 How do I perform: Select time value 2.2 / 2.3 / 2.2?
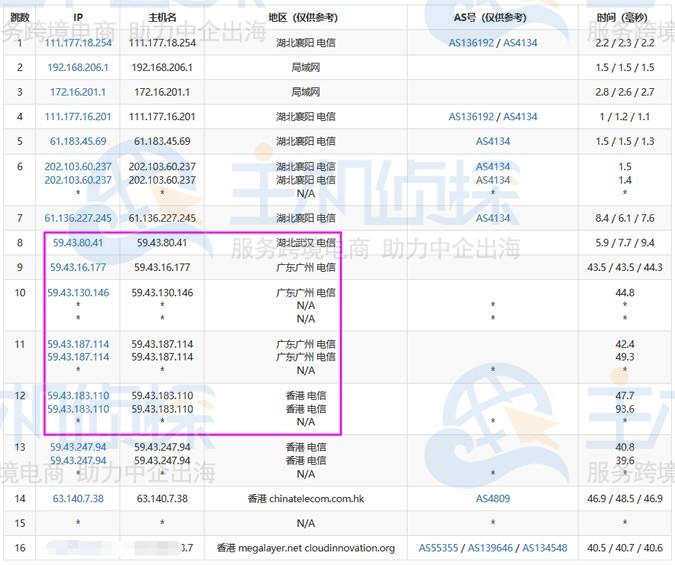625,43
